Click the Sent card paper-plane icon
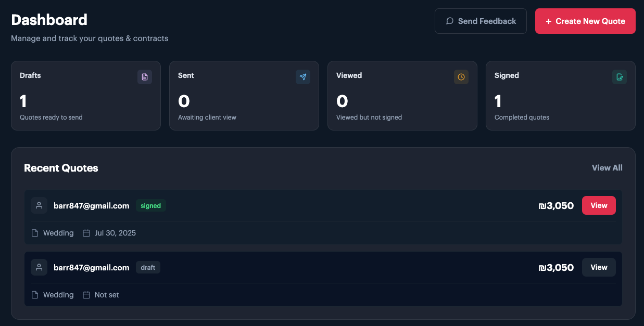The width and height of the screenshot is (644, 326). [x=303, y=77]
